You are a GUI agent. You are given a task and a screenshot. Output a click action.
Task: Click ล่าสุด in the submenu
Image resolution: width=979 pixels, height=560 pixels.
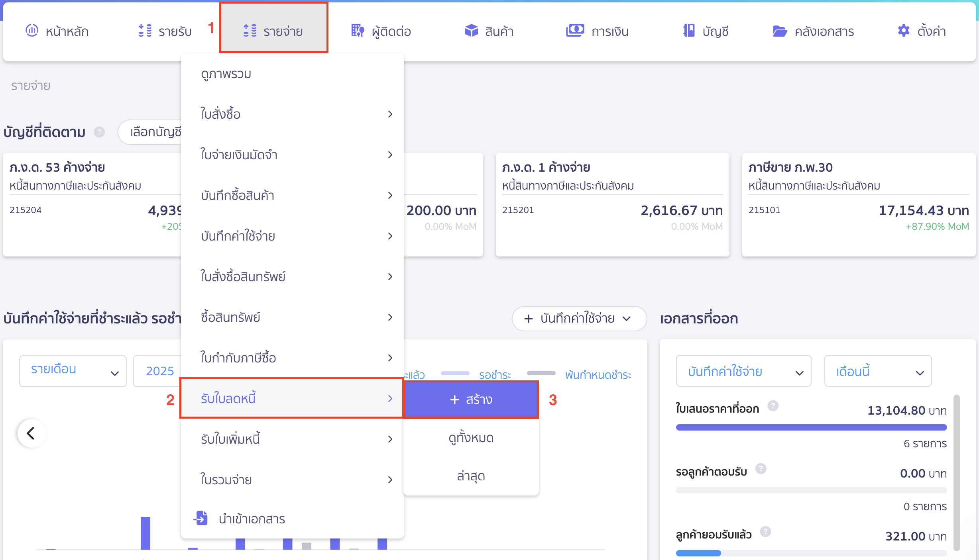[x=471, y=476]
